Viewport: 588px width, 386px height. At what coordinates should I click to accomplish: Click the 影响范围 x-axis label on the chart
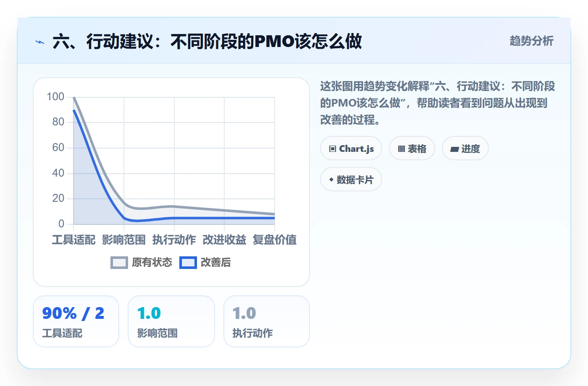[x=124, y=240]
